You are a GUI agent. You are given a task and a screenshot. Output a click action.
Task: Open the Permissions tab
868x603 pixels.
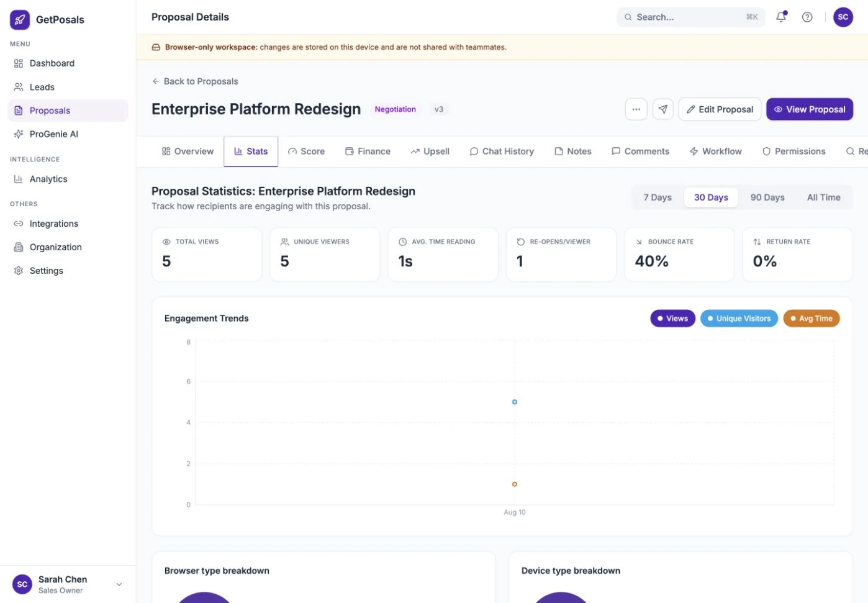click(794, 152)
